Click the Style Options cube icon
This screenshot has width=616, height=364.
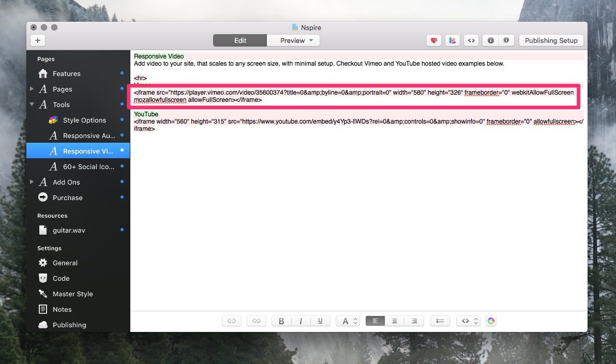[x=53, y=120]
